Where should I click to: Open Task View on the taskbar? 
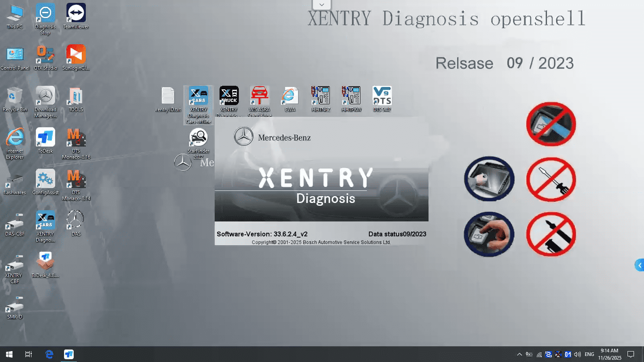[x=29, y=354]
